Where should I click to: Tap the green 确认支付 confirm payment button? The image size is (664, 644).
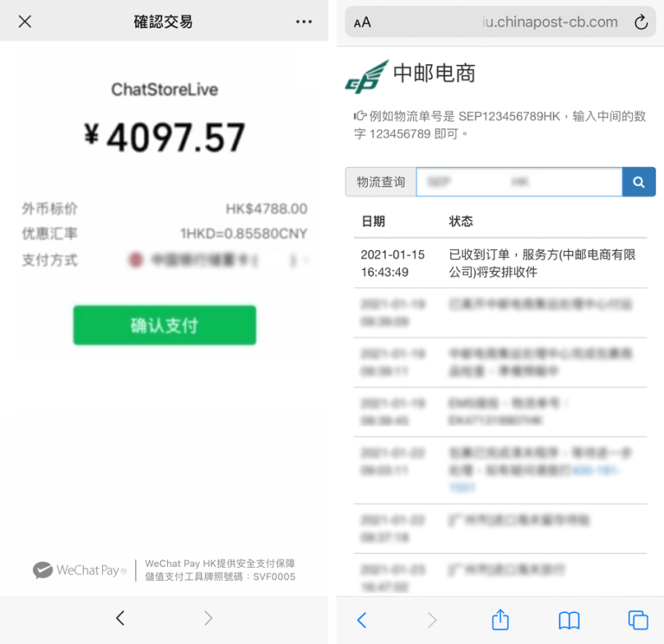[164, 325]
